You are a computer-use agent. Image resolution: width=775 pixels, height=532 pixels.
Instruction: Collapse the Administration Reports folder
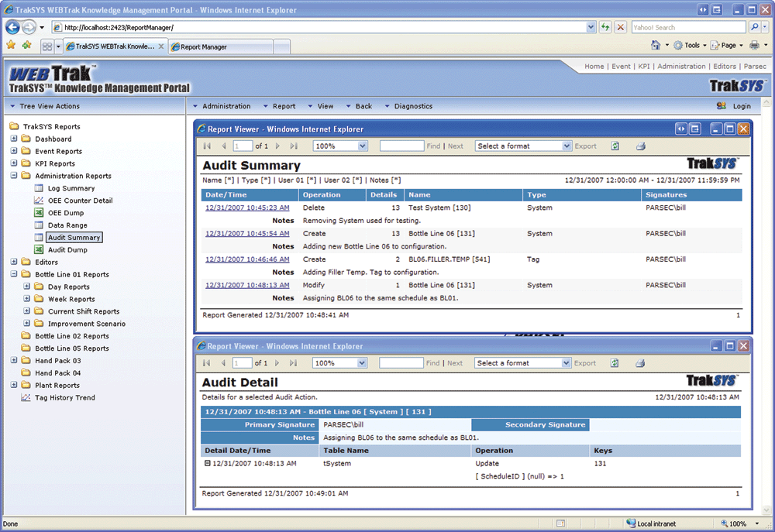click(14, 175)
